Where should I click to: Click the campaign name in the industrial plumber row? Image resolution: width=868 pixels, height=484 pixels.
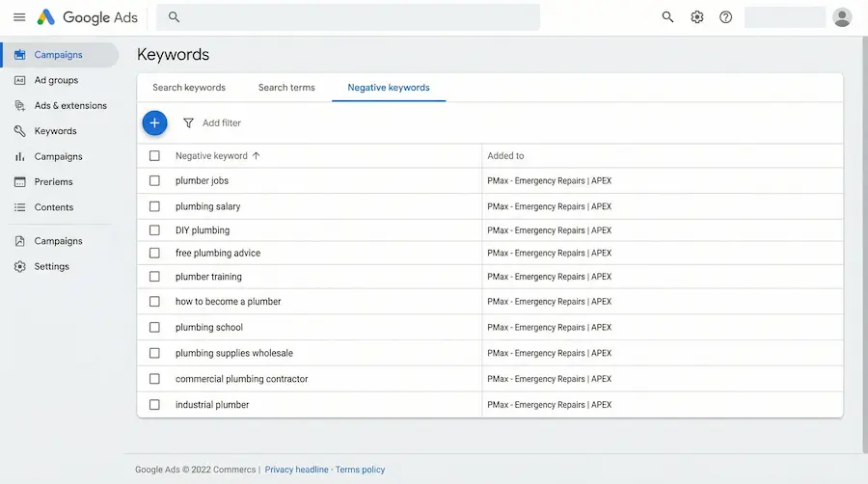click(549, 405)
